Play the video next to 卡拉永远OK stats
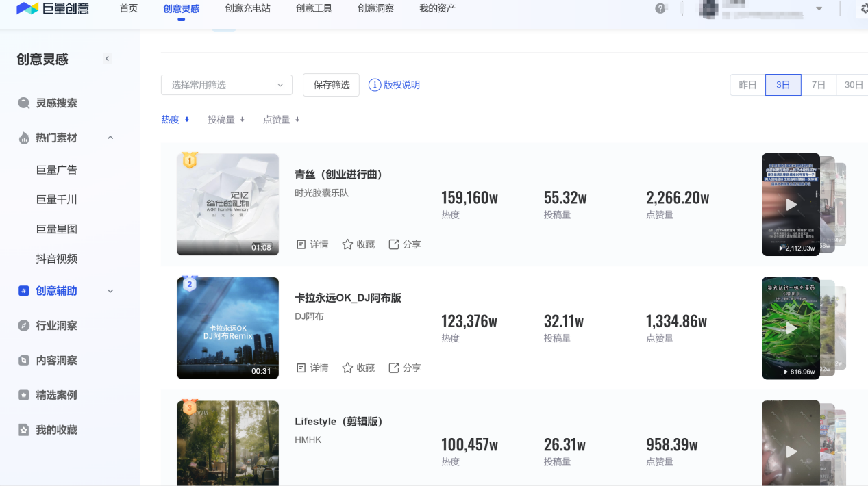This screenshot has width=868, height=486. [791, 328]
